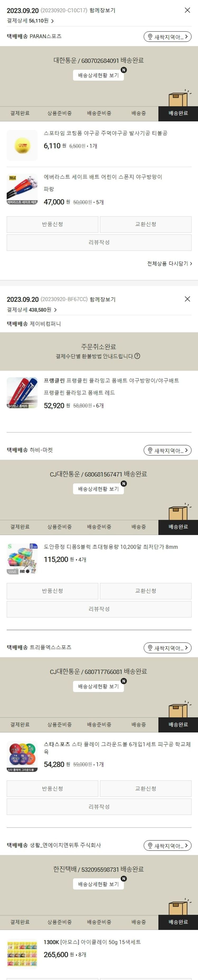The height and width of the screenshot is (980, 198).
Task: Select 배송완료 step in first order progress bar
Action: point(178,113)
